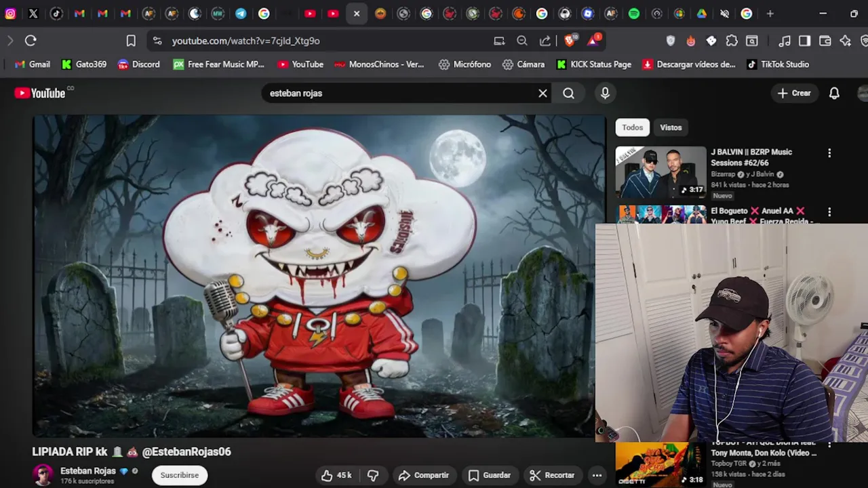868x488 pixels.
Task: Open the Cámara settings bookmark
Action: [524, 64]
